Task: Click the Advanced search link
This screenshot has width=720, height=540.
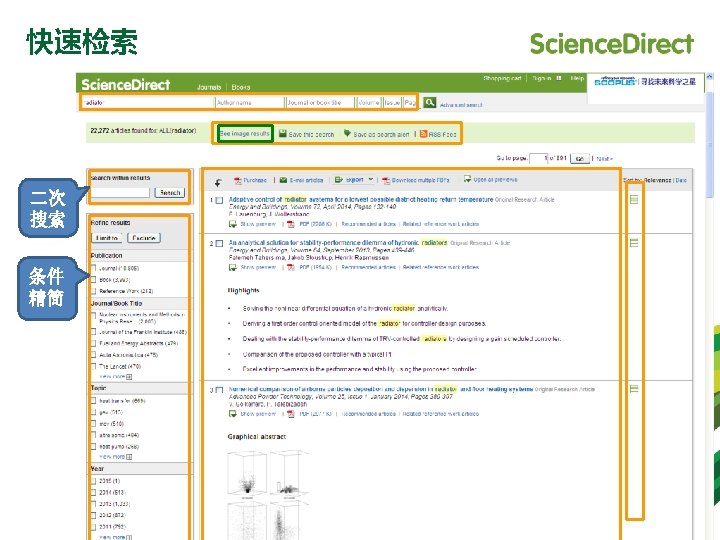Action: [x=461, y=105]
